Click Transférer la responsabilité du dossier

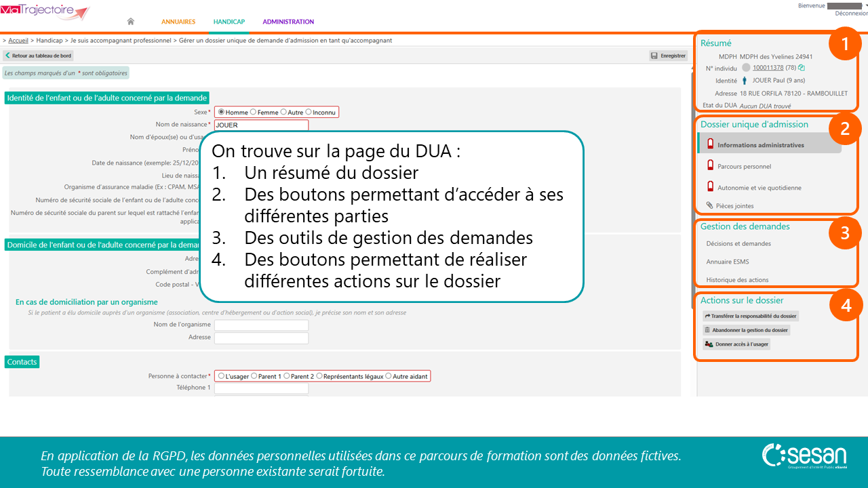(751, 316)
